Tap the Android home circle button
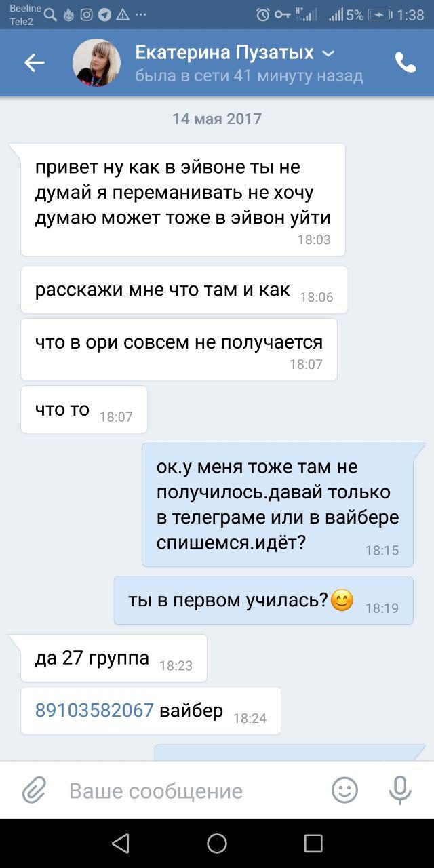Screen dimensions: 434x868 point(217,843)
